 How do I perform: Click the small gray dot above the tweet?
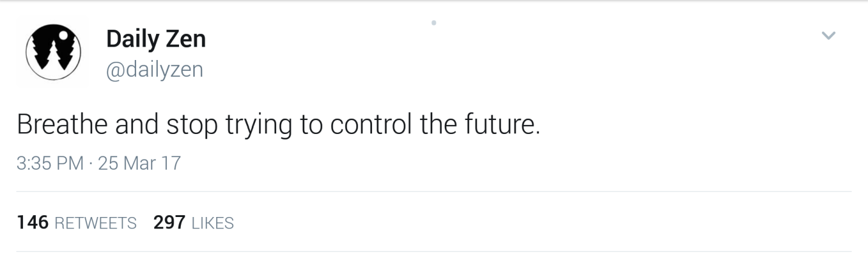pos(433,23)
